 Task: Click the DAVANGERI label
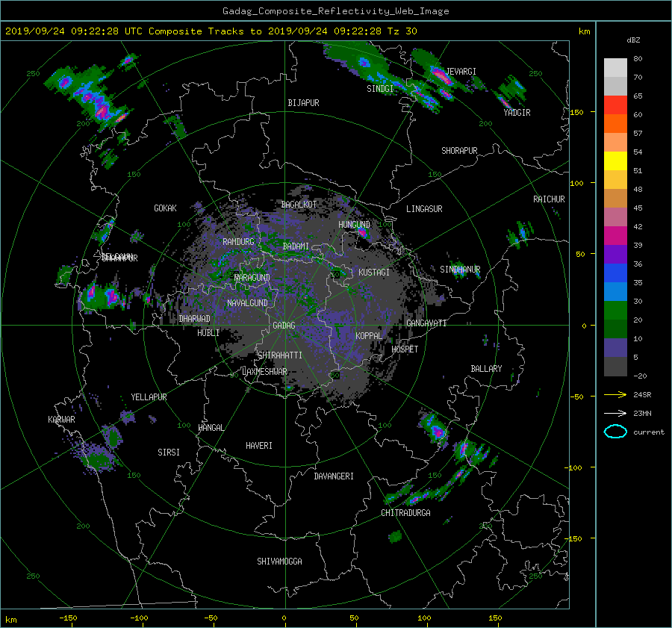[x=334, y=476]
